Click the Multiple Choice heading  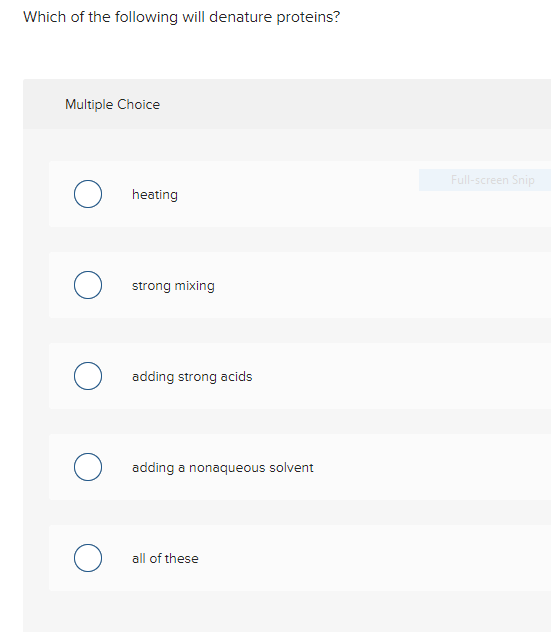coord(112,104)
